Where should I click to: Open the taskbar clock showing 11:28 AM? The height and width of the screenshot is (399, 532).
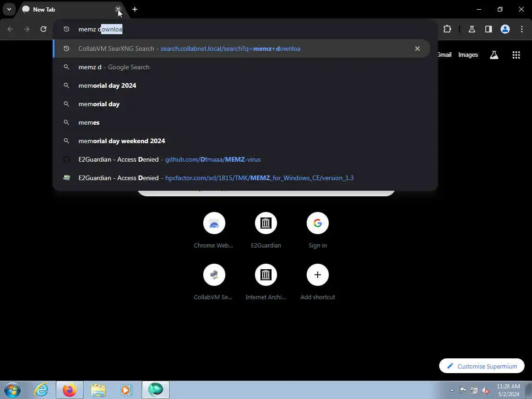[508, 390]
